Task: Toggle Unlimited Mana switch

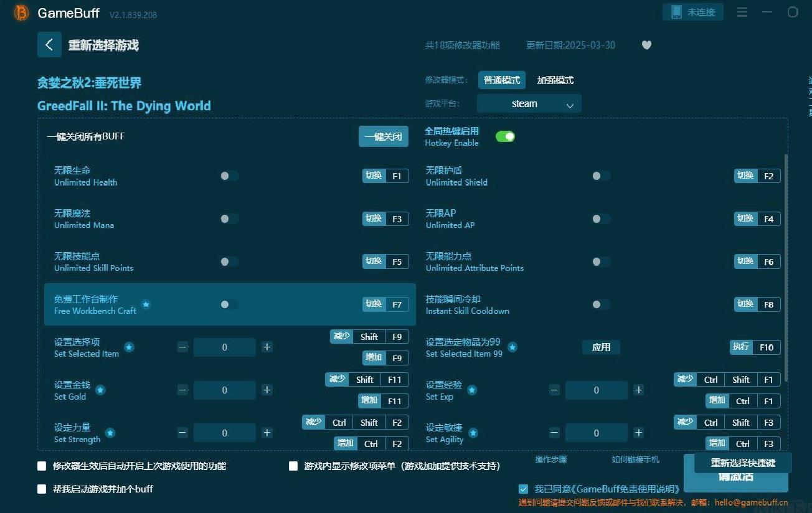Action: coord(229,219)
